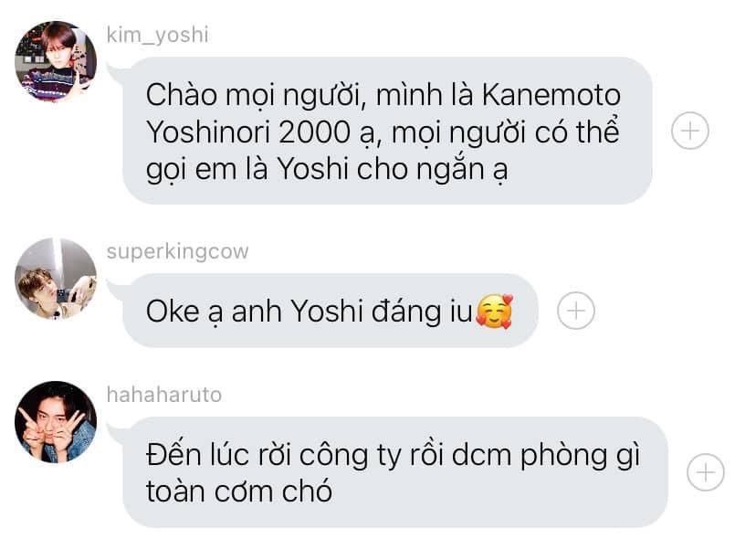The image size is (756, 539).
Task: Click the number "2000" in first message
Action: [x=314, y=132]
